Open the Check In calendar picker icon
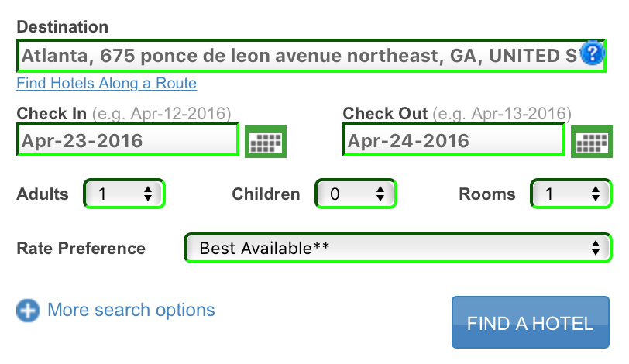This screenshot has height=364, width=629. click(x=266, y=142)
